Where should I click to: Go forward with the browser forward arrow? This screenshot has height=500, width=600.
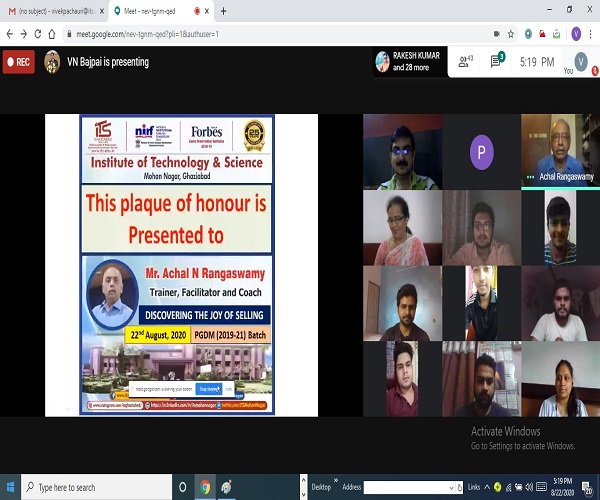(24, 34)
